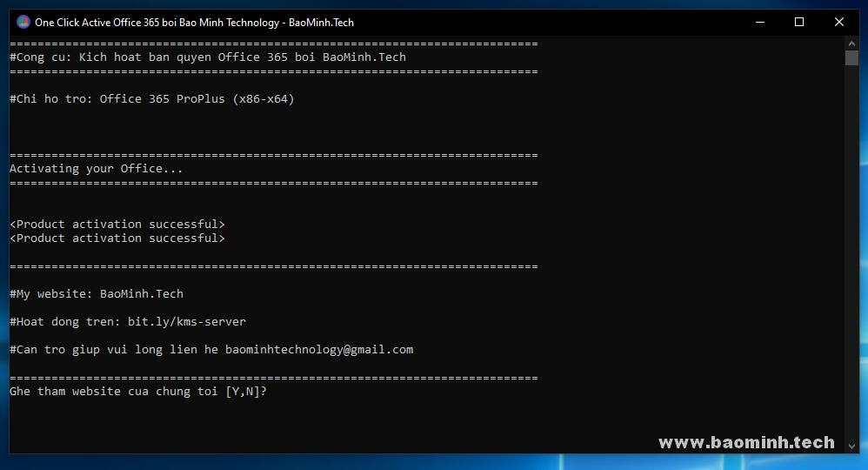Click the 'bit.ly/kms-server' text
The image size is (868, 470).
pos(186,321)
